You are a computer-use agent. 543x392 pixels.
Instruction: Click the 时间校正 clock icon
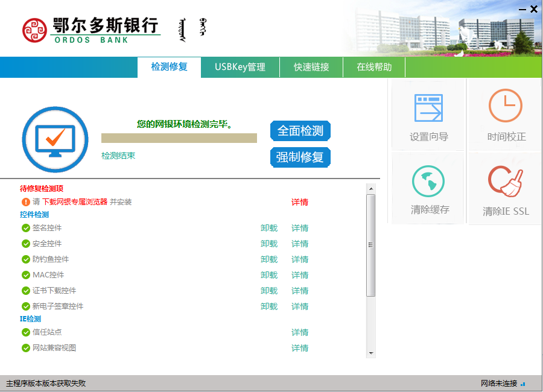(506, 106)
